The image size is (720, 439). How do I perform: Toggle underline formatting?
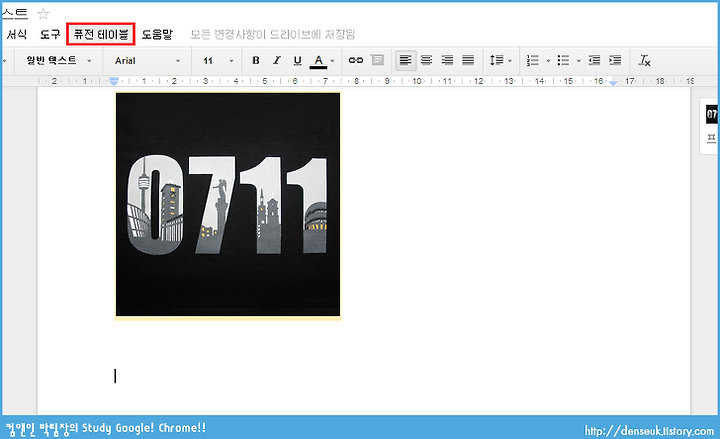(298, 61)
